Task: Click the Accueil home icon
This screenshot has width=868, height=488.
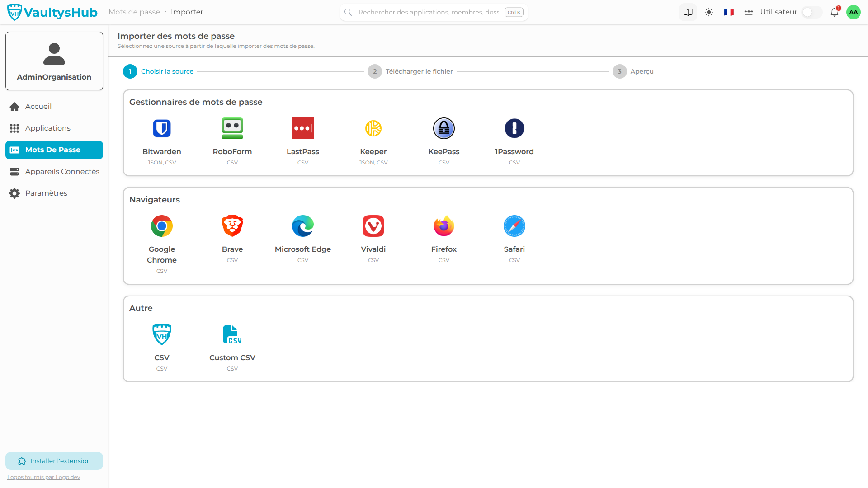Action: (x=14, y=107)
